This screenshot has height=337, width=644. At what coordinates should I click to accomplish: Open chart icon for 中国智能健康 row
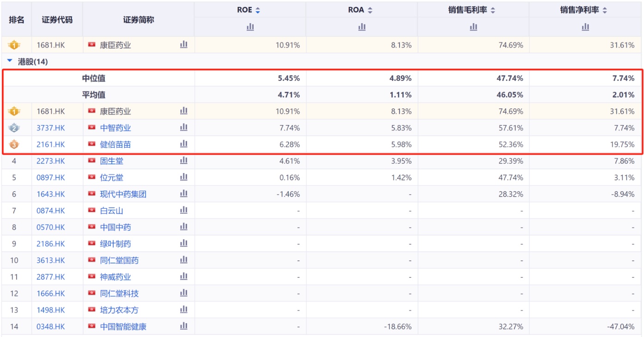point(184,326)
